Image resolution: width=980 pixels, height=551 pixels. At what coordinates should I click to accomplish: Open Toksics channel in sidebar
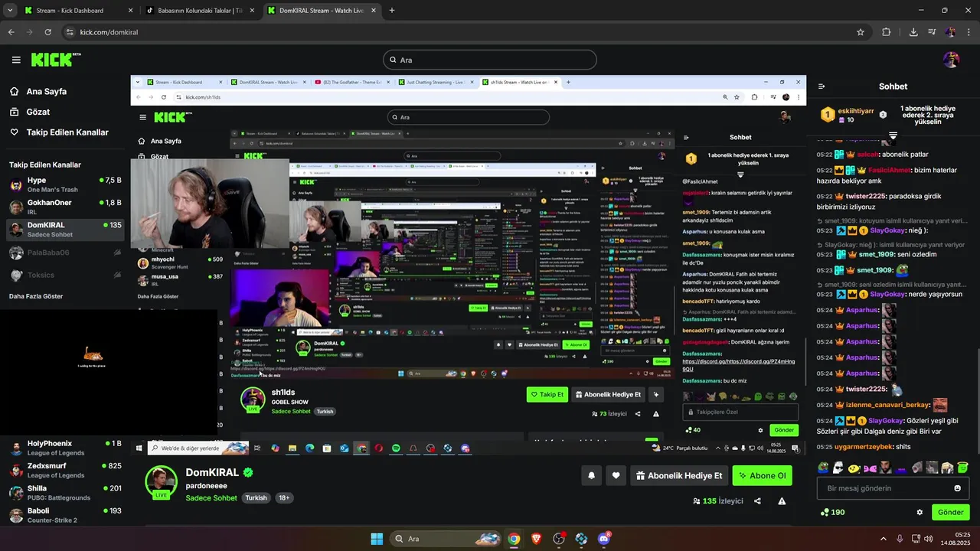click(x=65, y=275)
